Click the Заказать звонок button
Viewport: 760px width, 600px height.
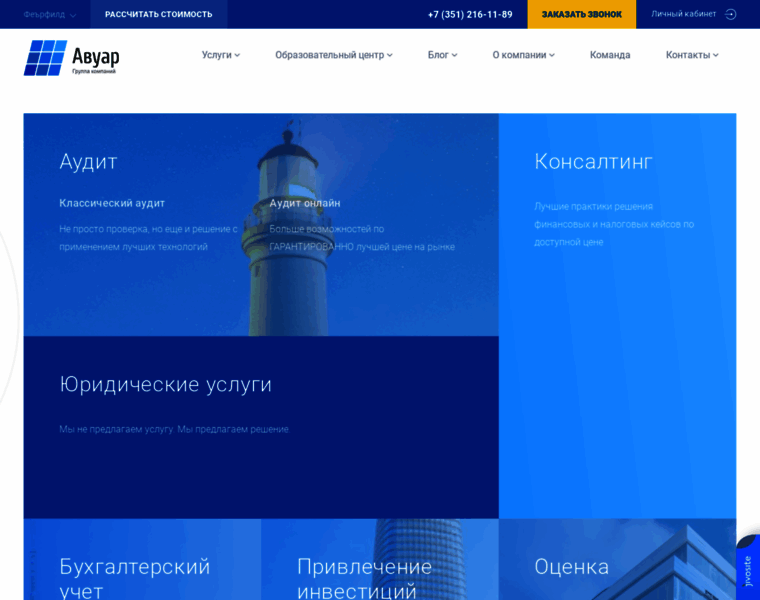coord(582,15)
